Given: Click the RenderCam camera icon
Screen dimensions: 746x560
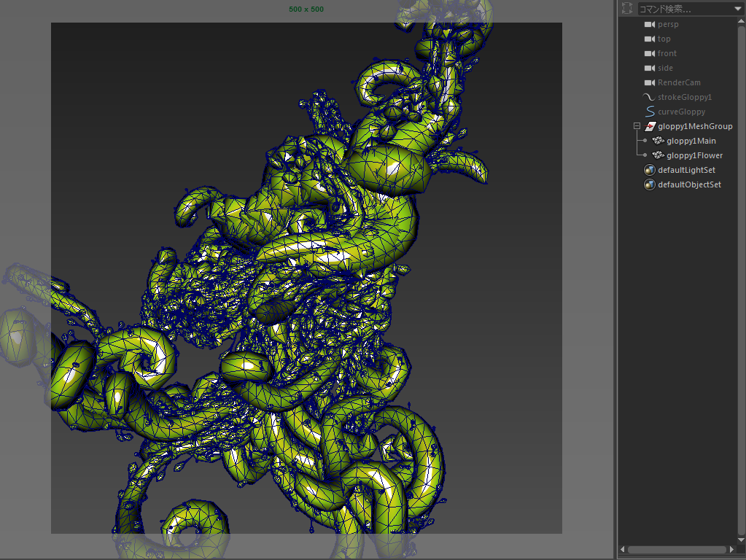Looking at the screenshot, I should coord(650,83).
